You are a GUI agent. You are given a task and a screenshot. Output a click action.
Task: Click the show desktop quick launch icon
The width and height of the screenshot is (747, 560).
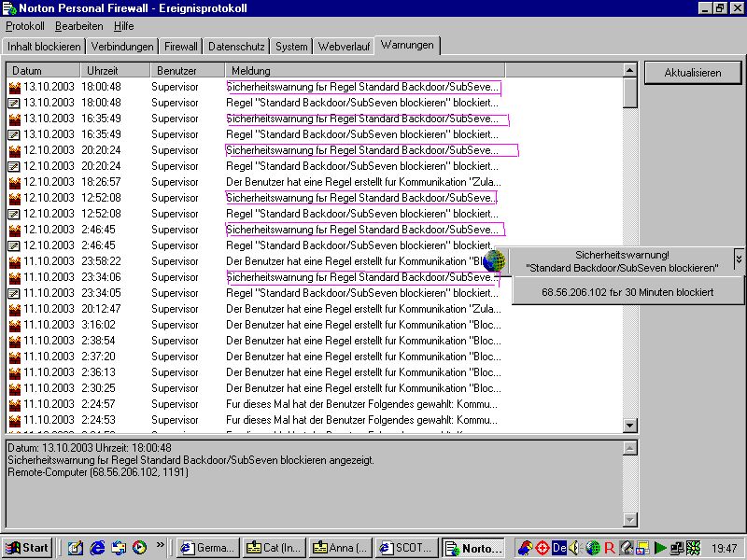point(76,548)
